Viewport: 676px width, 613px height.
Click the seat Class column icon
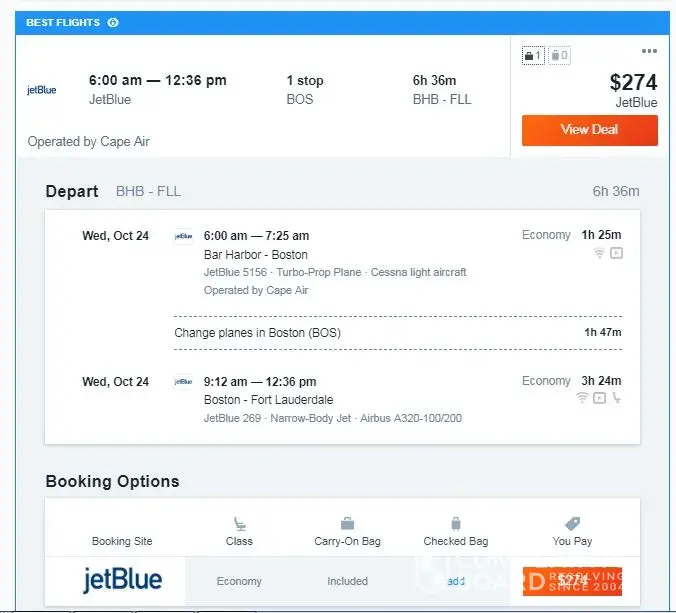(x=239, y=523)
